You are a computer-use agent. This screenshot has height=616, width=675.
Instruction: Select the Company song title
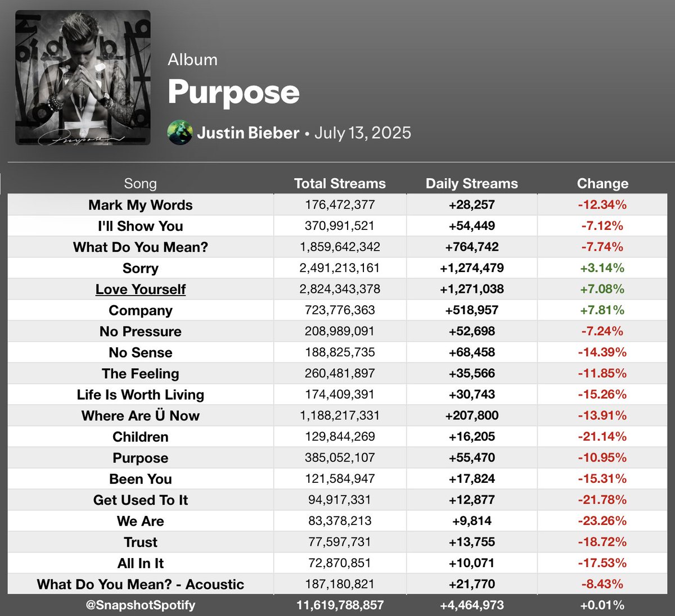141,310
